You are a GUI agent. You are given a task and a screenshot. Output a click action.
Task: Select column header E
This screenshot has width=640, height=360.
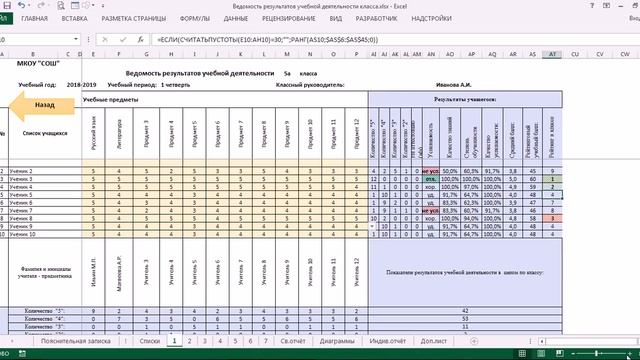93,54
